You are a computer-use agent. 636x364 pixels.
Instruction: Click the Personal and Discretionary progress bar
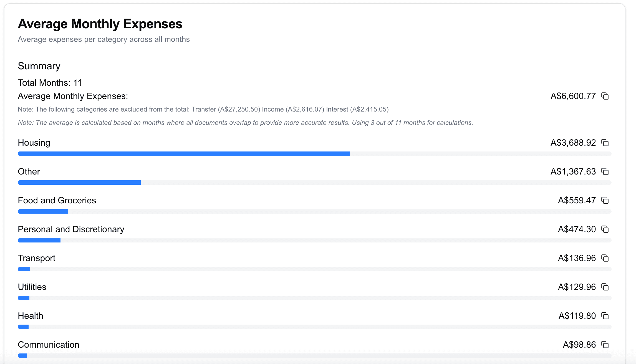pyautogui.click(x=314, y=240)
